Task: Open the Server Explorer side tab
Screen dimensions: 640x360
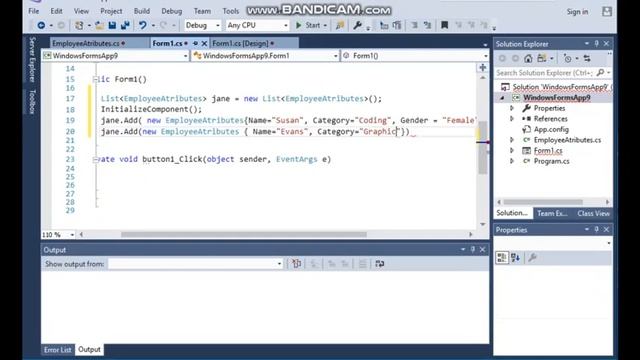Action: click(x=32, y=59)
